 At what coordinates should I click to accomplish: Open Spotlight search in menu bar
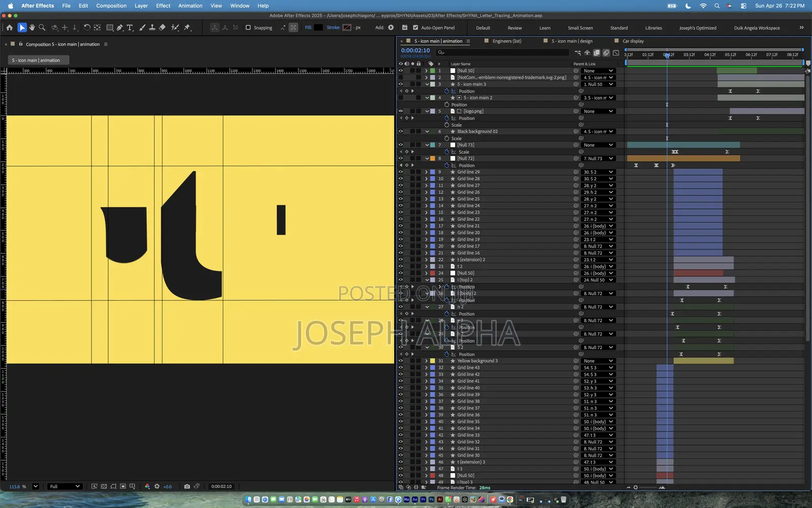coord(717,6)
